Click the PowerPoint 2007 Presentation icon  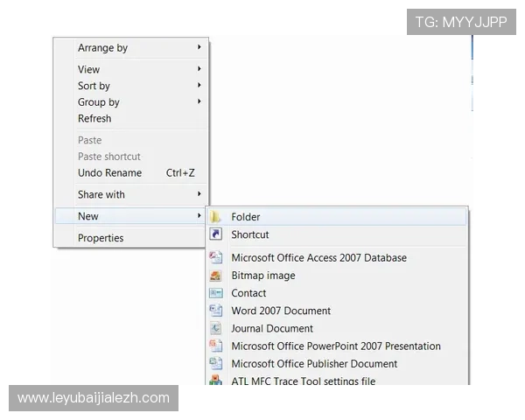(216, 346)
